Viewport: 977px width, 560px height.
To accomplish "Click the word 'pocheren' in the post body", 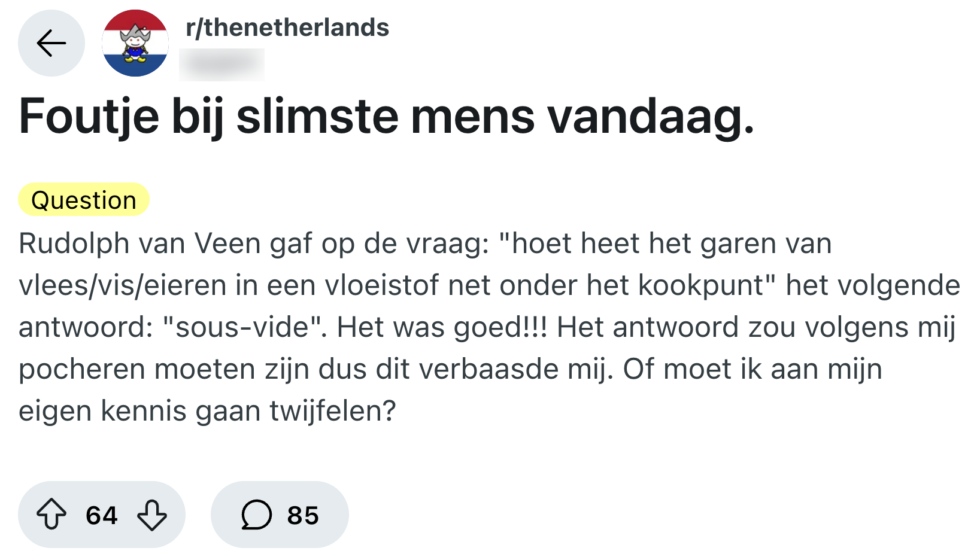I will pos(82,370).
